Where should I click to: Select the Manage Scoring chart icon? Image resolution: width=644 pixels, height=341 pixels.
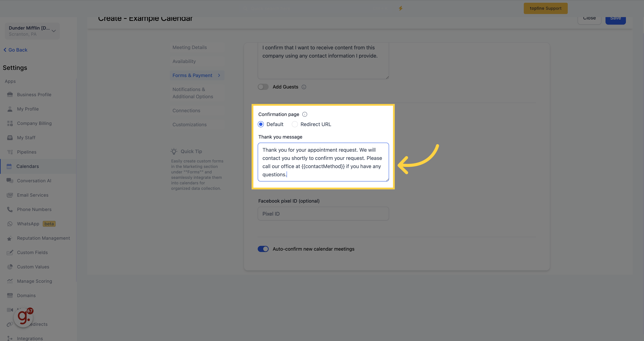click(10, 281)
